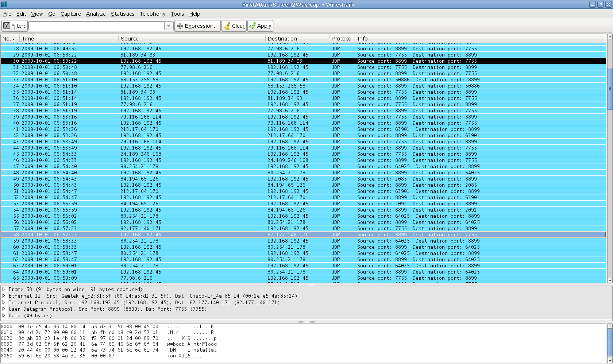Screen dimensions: 613x364
Task: Minimize the Wireshark window
Action: click(x=593, y=4)
